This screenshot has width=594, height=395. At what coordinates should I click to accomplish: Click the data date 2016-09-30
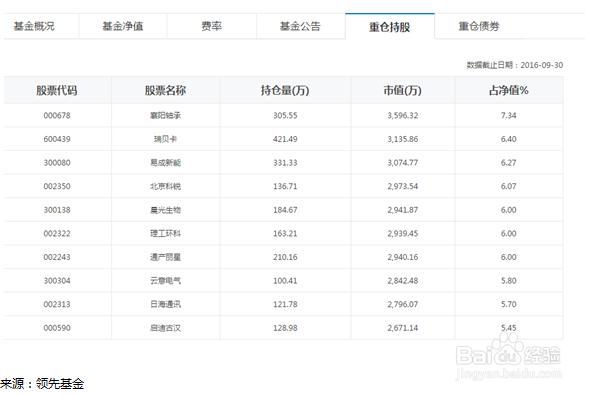(542, 65)
